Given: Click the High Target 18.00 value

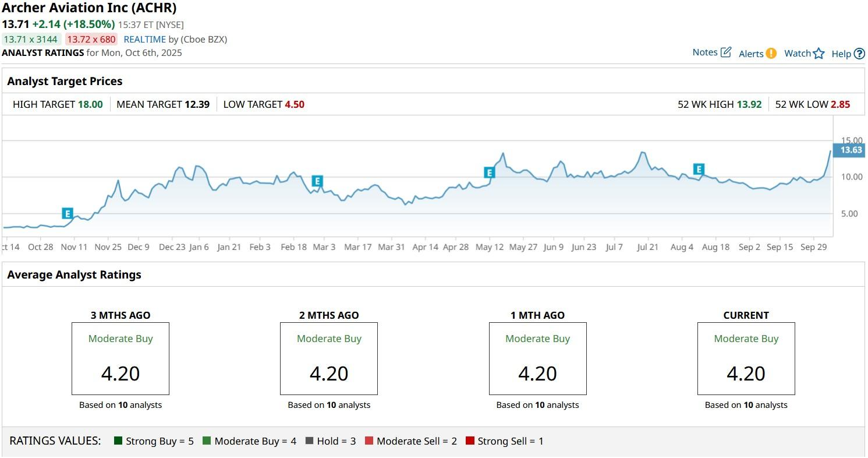Looking at the screenshot, I should [x=90, y=104].
